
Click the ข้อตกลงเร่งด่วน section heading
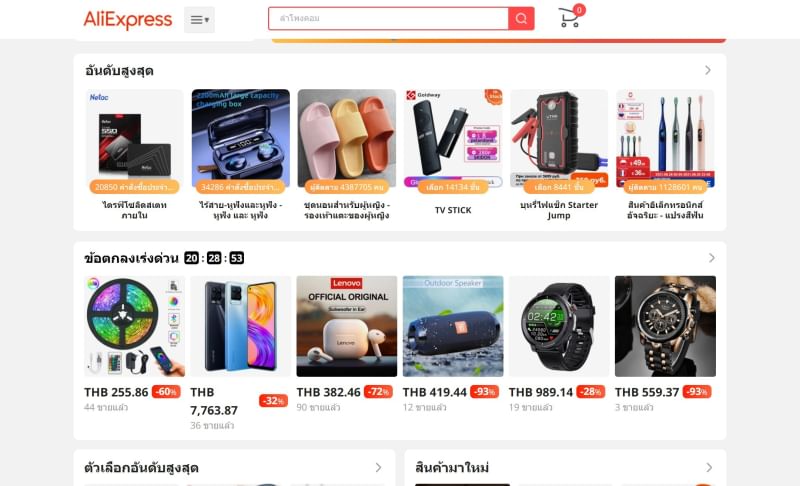[x=132, y=259]
